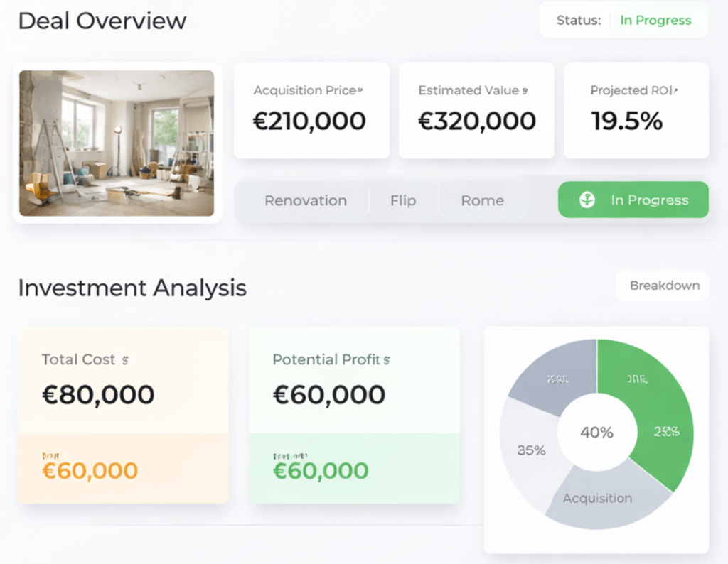
Task: Open the Breakdown view
Action: click(x=664, y=286)
